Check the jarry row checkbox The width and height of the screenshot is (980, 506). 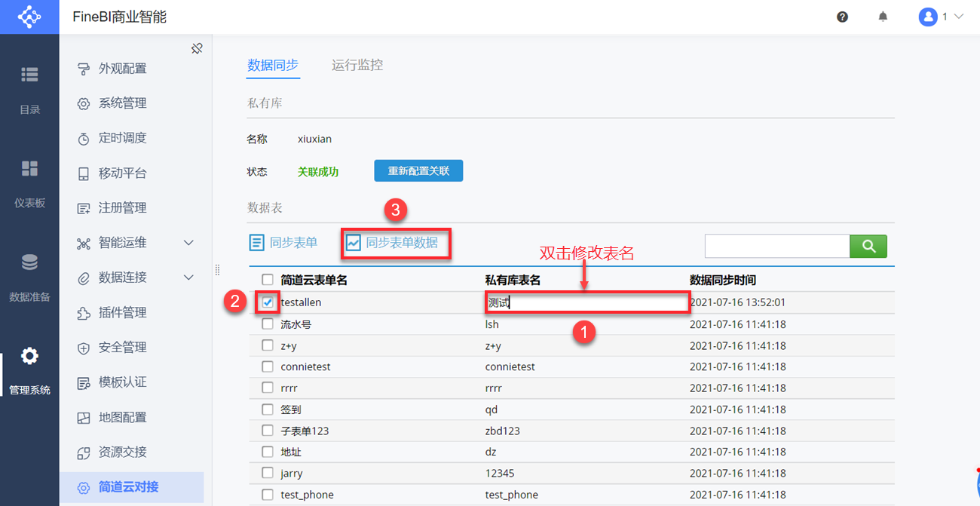point(268,473)
